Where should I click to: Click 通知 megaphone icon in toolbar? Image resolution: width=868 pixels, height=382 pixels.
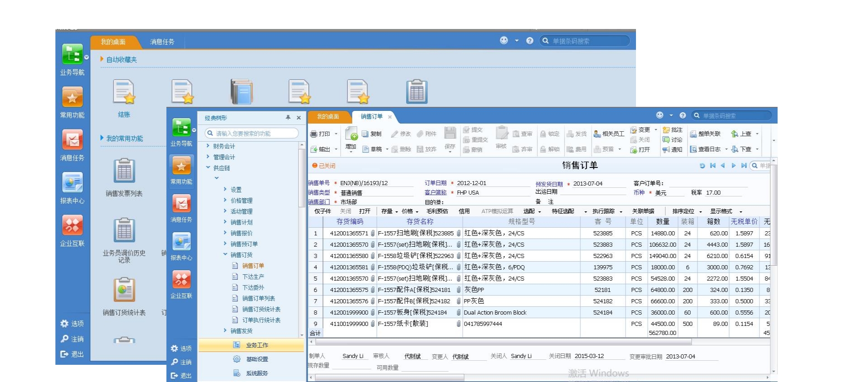coord(666,150)
